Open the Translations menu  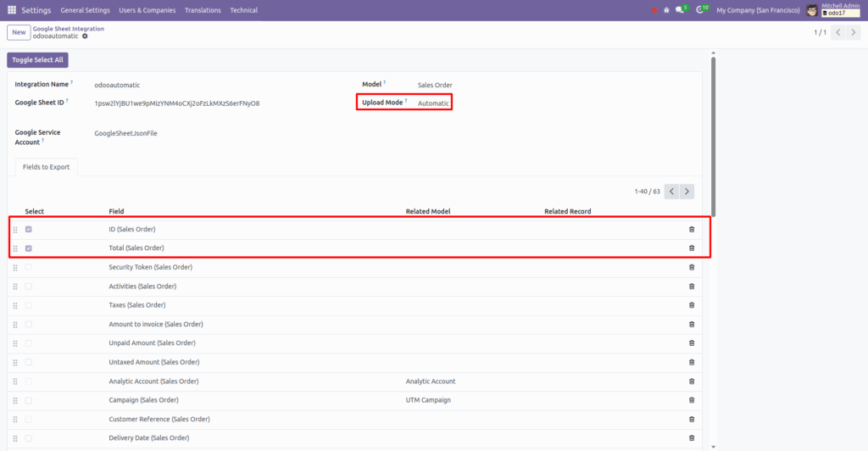203,10
